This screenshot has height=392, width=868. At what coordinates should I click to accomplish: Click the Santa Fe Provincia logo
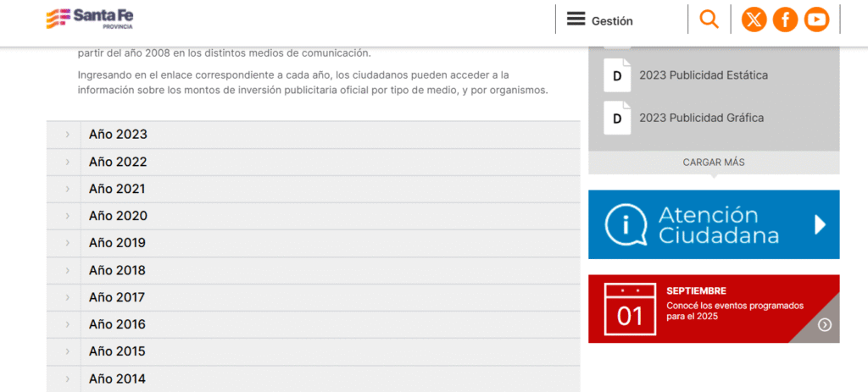coord(90,19)
